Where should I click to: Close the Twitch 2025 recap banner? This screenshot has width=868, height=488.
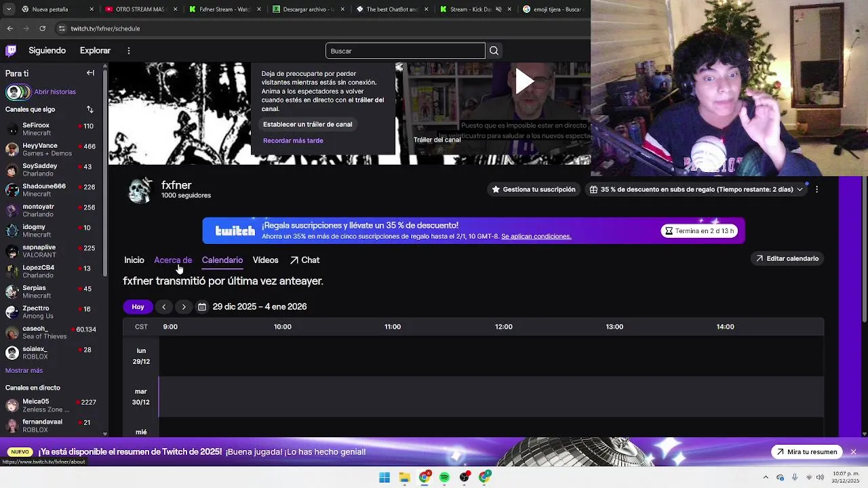853,452
